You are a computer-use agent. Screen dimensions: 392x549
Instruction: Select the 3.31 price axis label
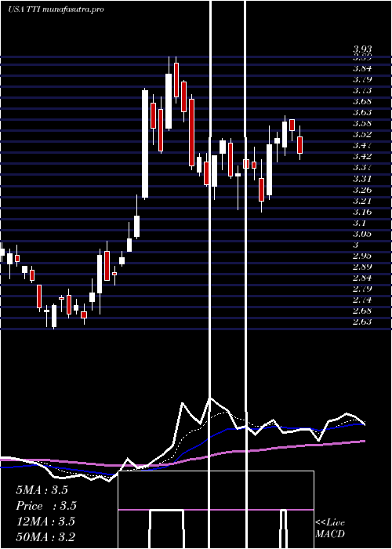pyautogui.click(x=362, y=179)
